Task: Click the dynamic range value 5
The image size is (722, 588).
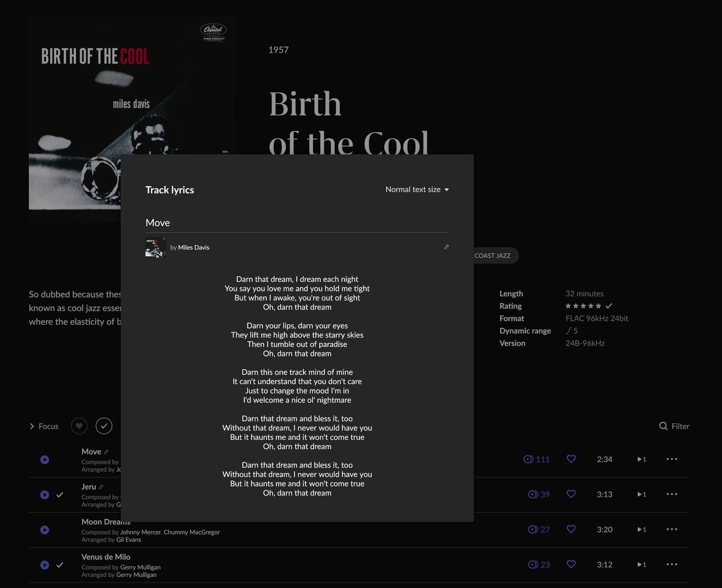Action: point(572,331)
